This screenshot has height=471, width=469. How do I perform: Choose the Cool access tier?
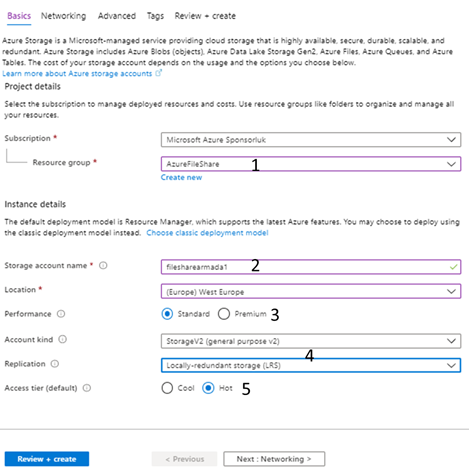click(x=167, y=388)
